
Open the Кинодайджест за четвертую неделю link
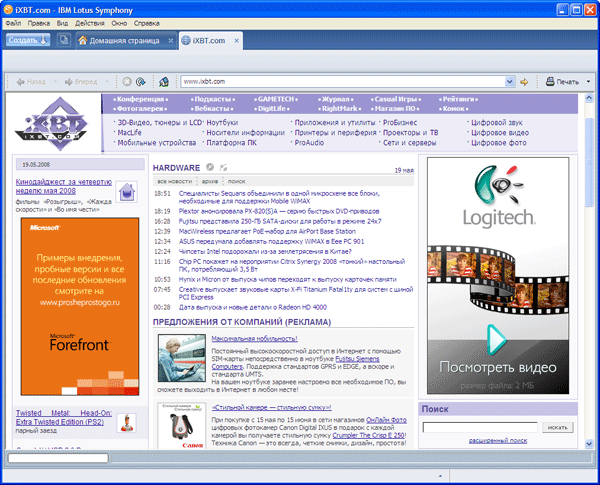(64, 186)
